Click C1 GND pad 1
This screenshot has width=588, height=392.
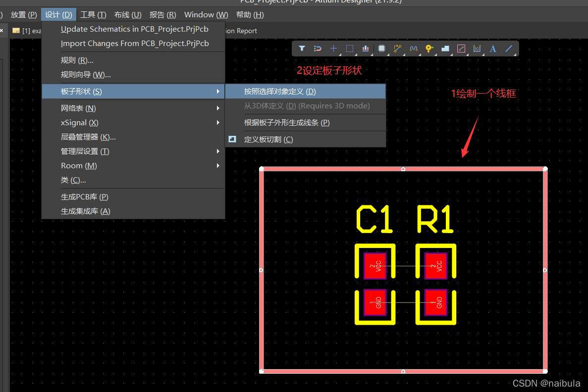(x=375, y=302)
